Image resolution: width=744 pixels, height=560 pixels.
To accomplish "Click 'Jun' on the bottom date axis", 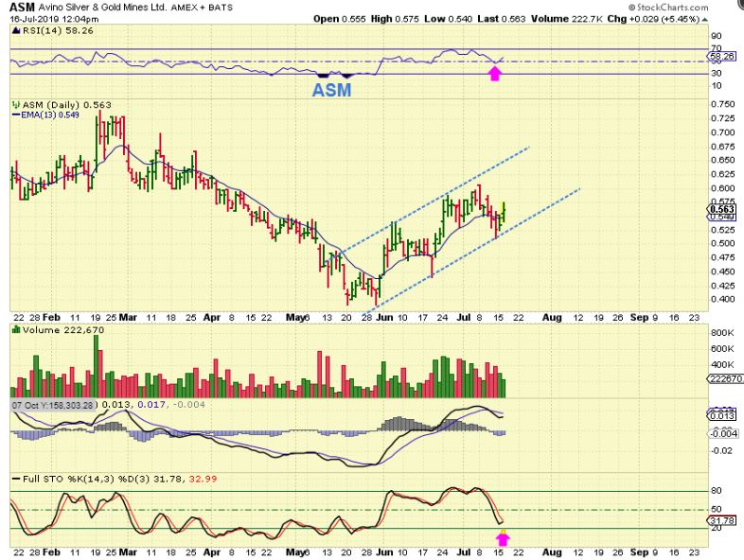I will (x=384, y=552).
